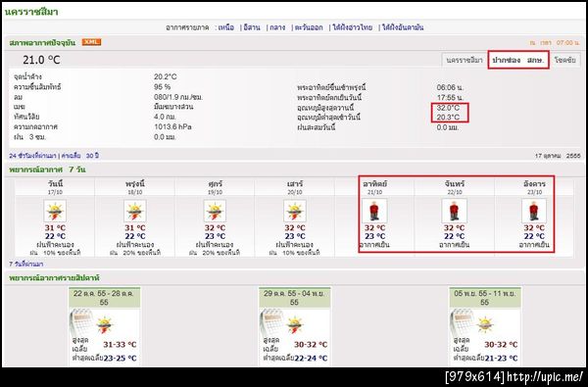
Task: Click yesterday's maximum temperature 32.0°C
Action: click(448, 108)
